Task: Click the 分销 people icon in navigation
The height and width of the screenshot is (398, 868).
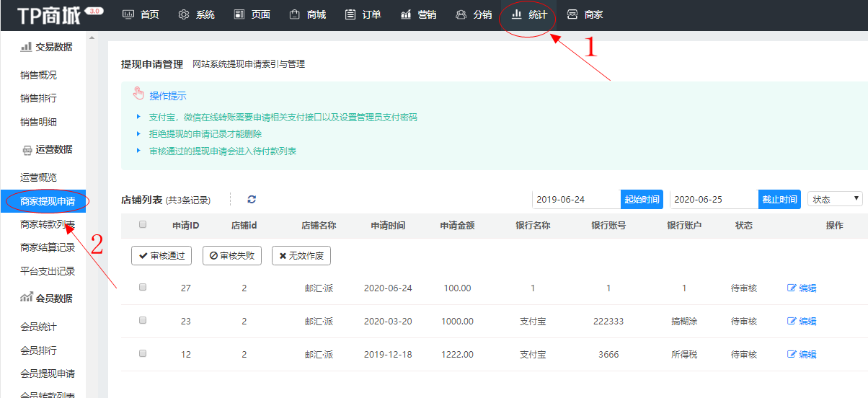Action: 461,14
